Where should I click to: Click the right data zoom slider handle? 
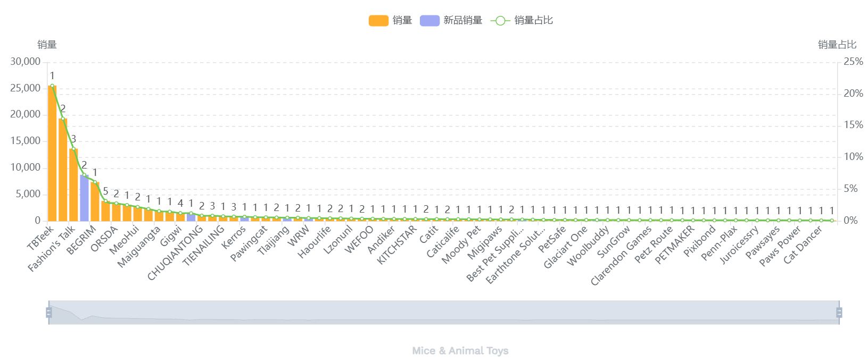pyautogui.click(x=839, y=313)
